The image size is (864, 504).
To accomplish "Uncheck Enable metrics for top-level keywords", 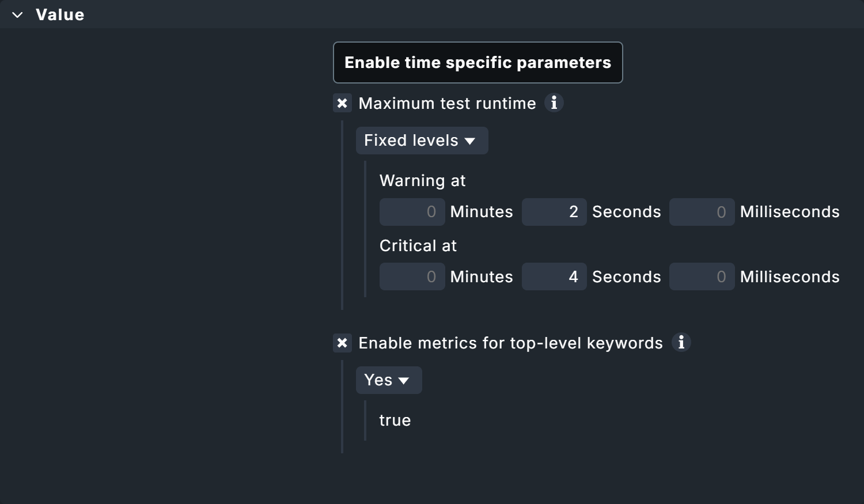I will [x=342, y=343].
